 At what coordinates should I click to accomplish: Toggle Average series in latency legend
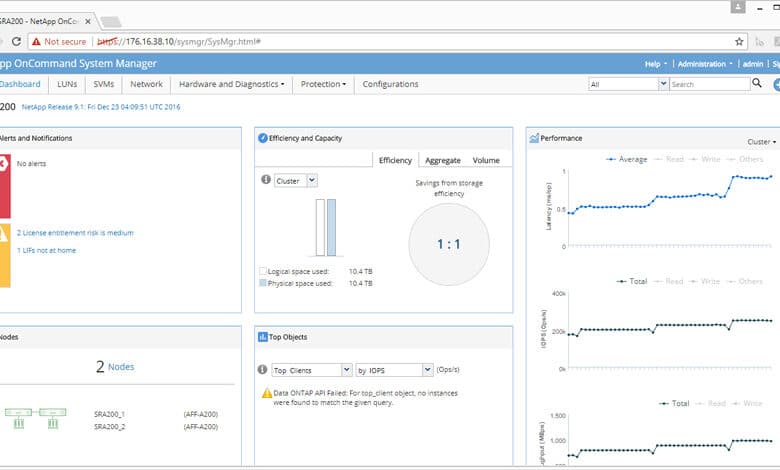point(627,159)
